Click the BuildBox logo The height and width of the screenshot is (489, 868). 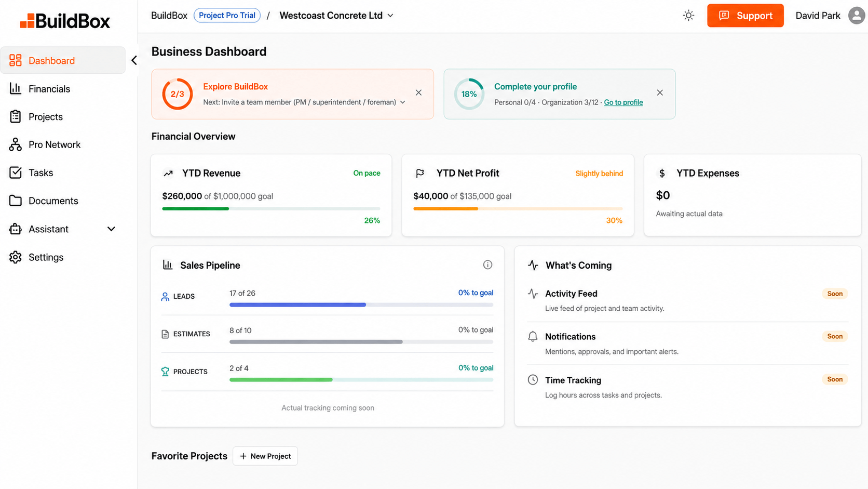65,21
